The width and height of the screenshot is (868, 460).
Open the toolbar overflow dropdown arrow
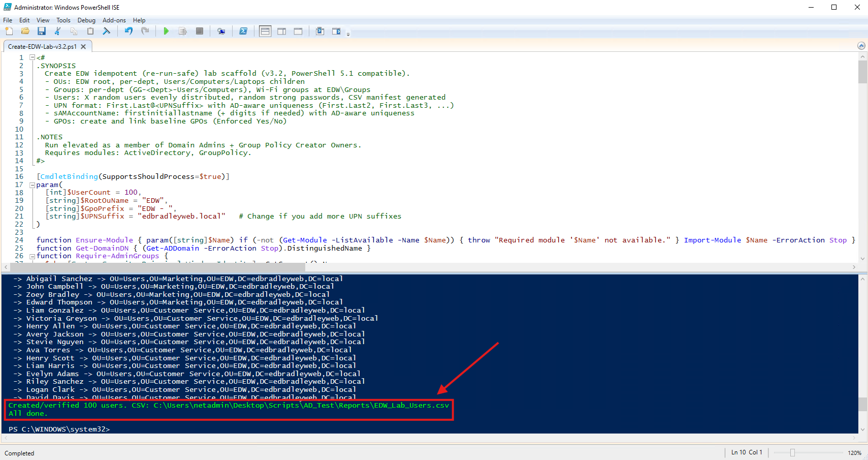[x=348, y=34]
